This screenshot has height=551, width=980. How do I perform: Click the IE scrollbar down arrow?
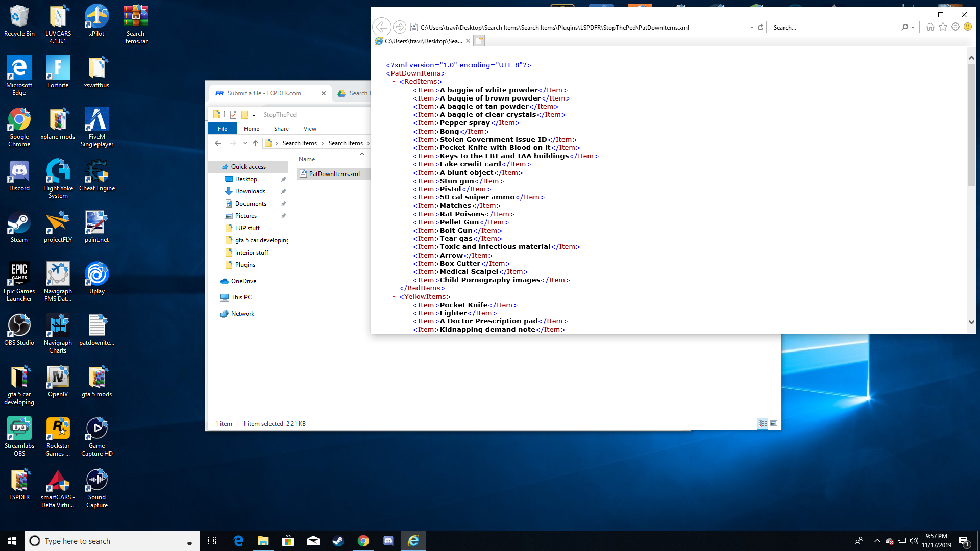(971, 322)
